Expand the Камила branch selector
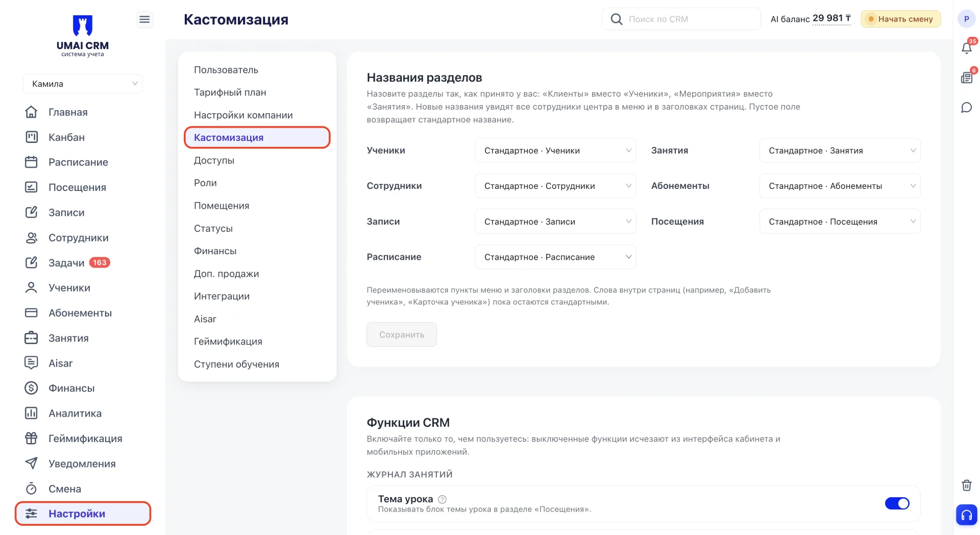 point(83,84)
